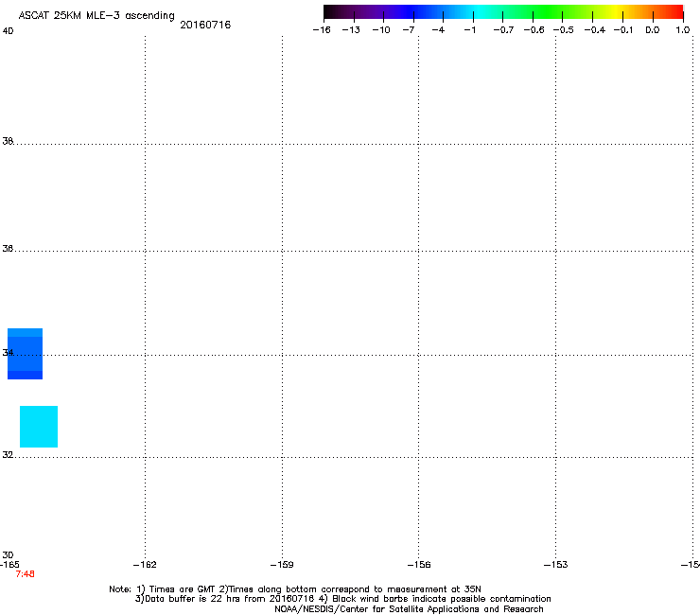
Task: Click the latitude label 40
Action: tap(8, 31)
